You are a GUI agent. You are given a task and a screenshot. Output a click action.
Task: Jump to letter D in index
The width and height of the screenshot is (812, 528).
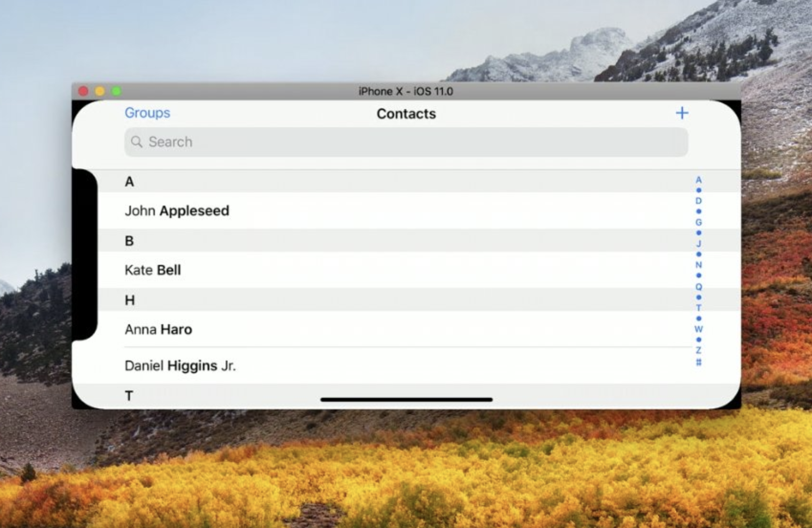point(699,201)
